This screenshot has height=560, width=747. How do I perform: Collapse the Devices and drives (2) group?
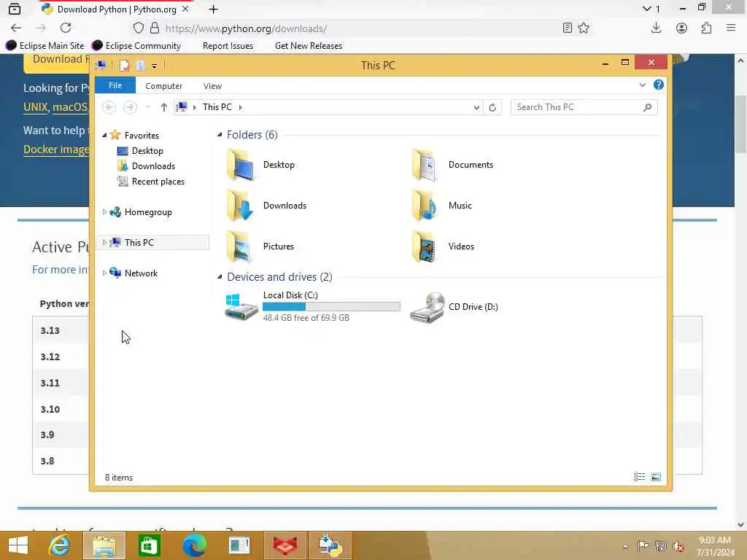(x=220, y=276)
